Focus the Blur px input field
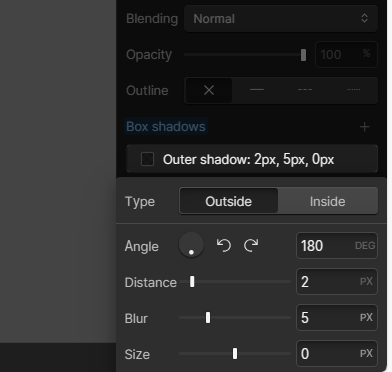The image size is (392, 372). tap(337, 318)
